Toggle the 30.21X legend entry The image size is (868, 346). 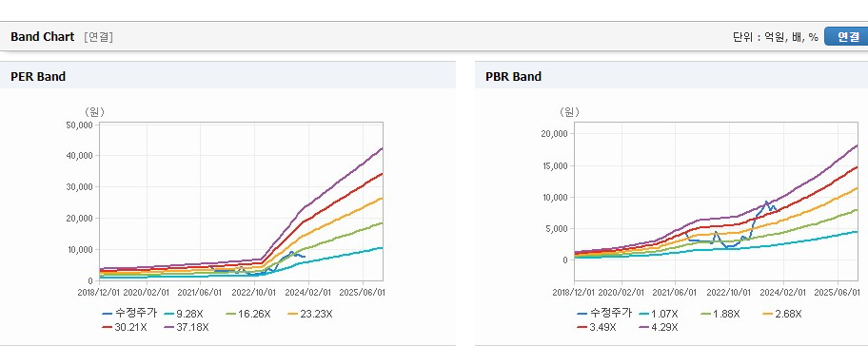(x=124, y=327)
